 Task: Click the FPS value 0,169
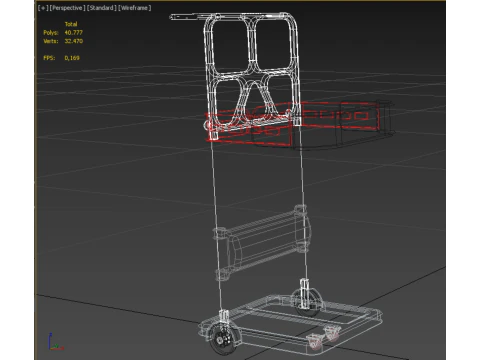(72, 58)
